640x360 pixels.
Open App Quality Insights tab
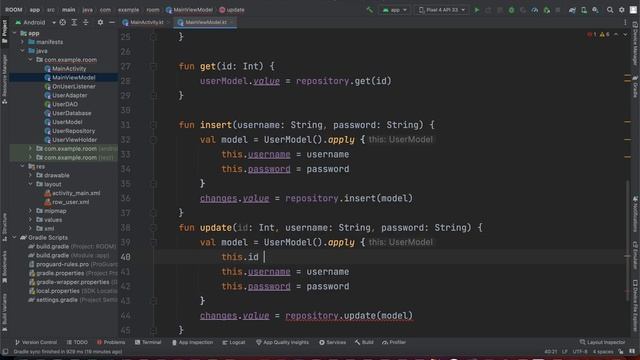click(282, 342)
